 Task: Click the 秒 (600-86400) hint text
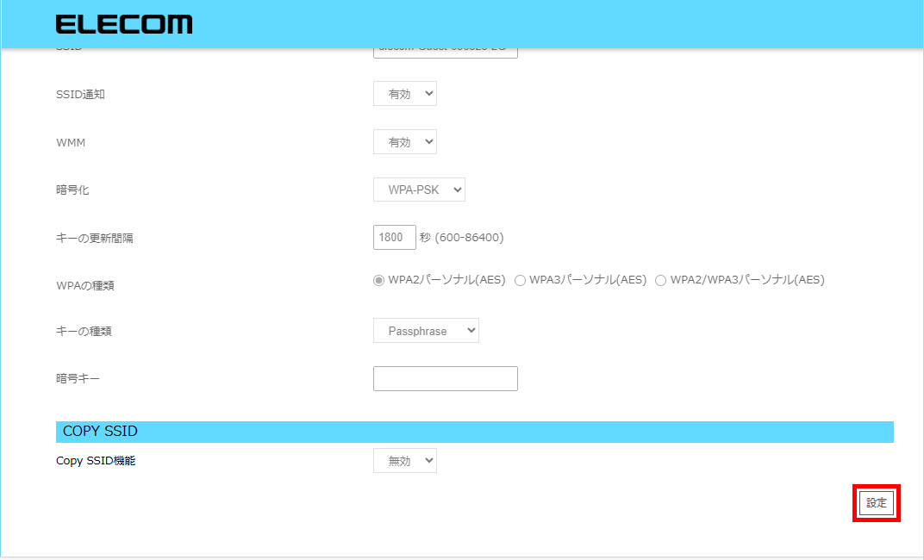click(462, 237)
